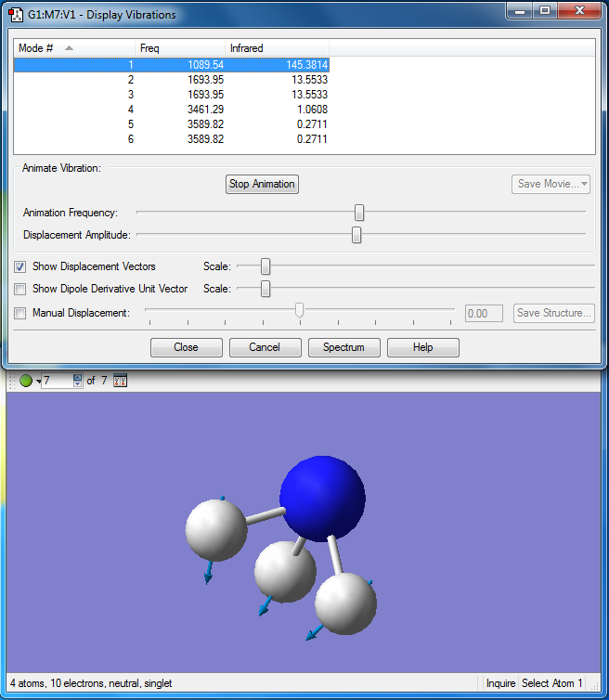Click the Animation Frequency slider handle
The image size is (609, 700).
pos(359,213)
